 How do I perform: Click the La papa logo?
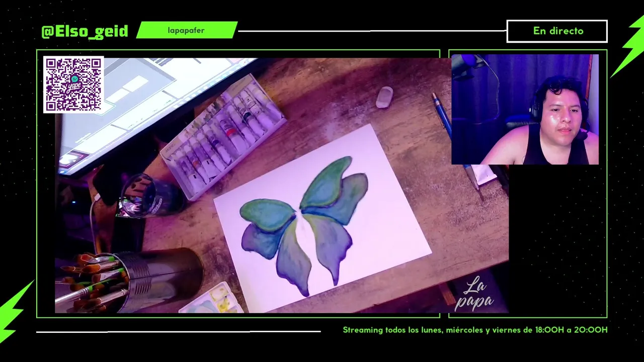click(474, 294)
